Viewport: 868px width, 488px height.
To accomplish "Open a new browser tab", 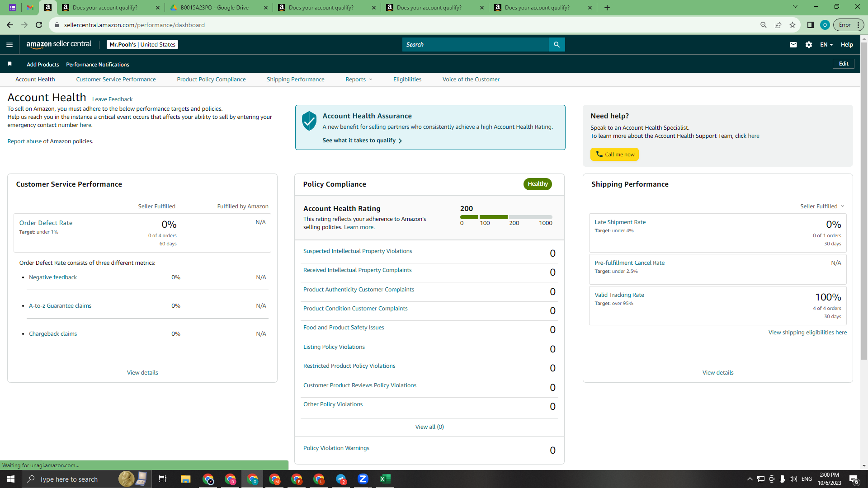I will coord(607,8).
